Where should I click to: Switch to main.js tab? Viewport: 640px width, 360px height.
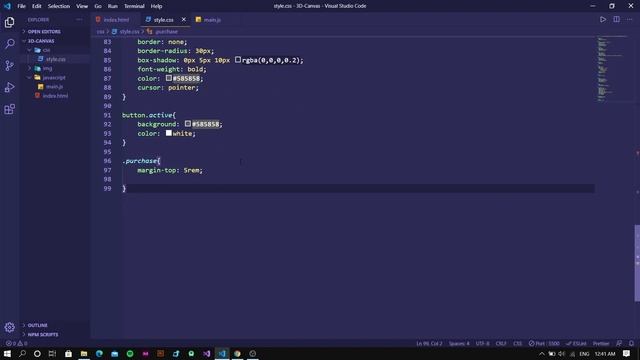pos(212,20)
